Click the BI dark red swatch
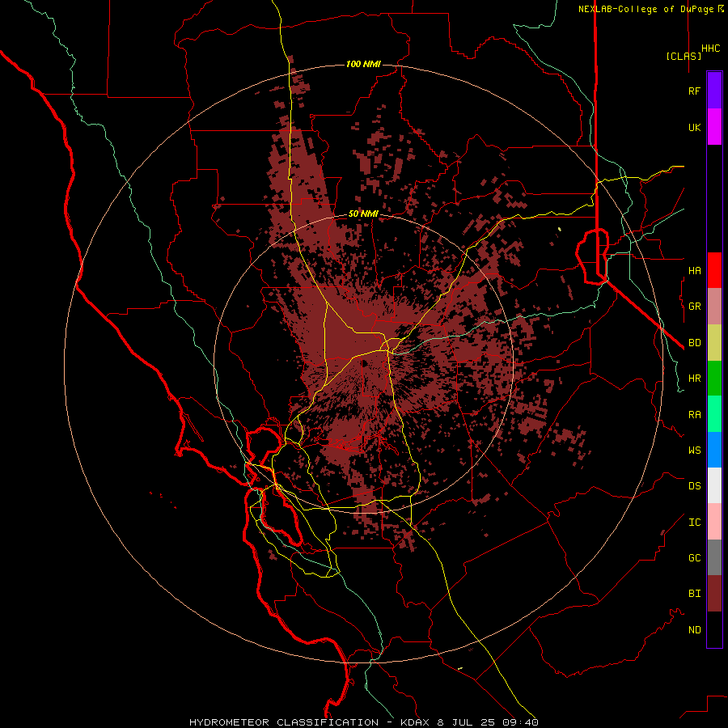728x728 pixels. coord(714,594)
